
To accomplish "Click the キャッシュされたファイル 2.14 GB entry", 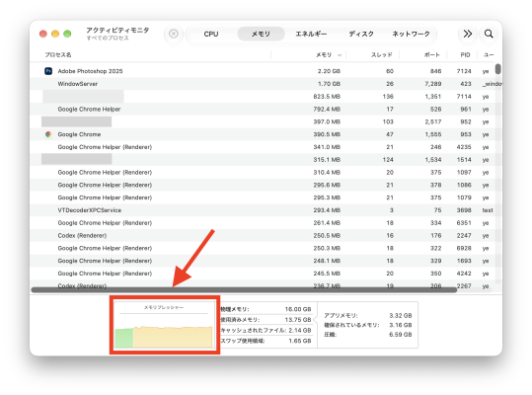I will click(x=266, y=330).
